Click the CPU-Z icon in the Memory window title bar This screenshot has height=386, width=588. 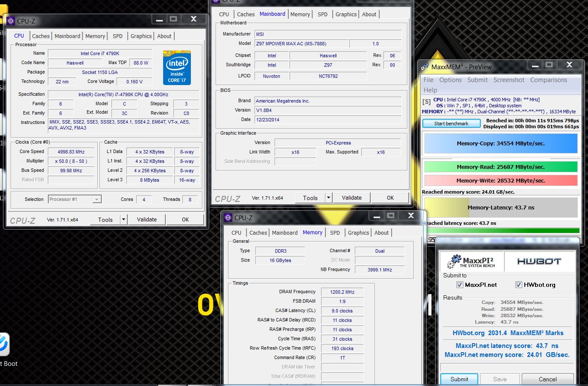(228, 218)
